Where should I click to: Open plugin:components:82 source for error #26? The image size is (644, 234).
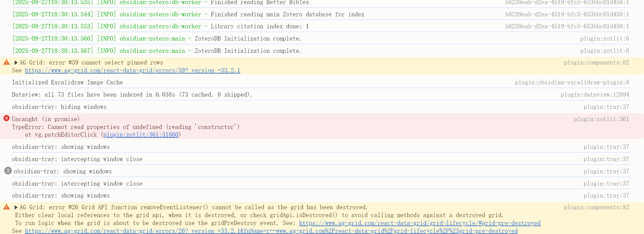596,207
